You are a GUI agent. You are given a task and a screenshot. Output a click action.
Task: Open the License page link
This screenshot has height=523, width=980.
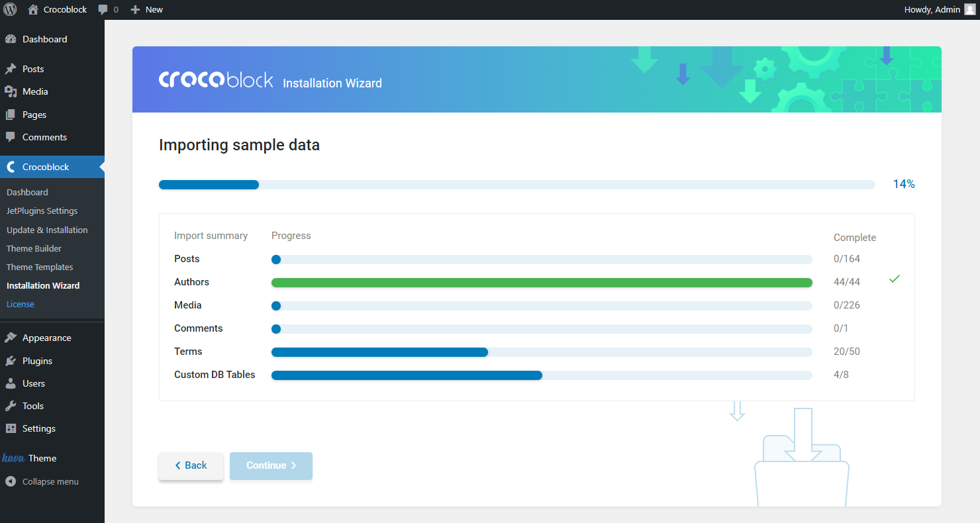(x=20, y=304)
